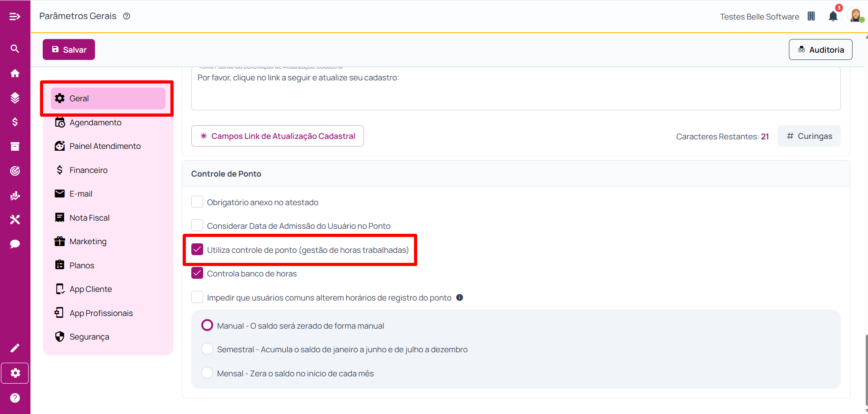Open the Segurança settings section
Viewport: 868px width, 414px height.
[x=89, y=337]
